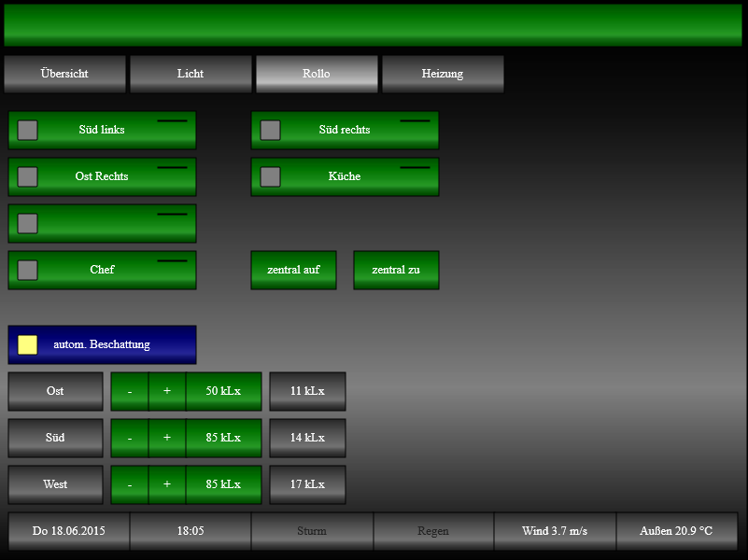Image resolution: width=748 pixels, height=560 pixels.
Task: Click the Süd rechts position indicator line
Action: (415, 121)
